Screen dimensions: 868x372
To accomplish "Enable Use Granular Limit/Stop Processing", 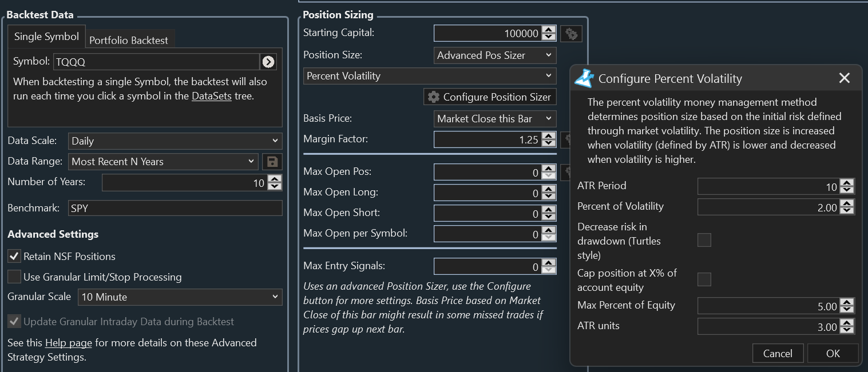I will coord(14,277).
